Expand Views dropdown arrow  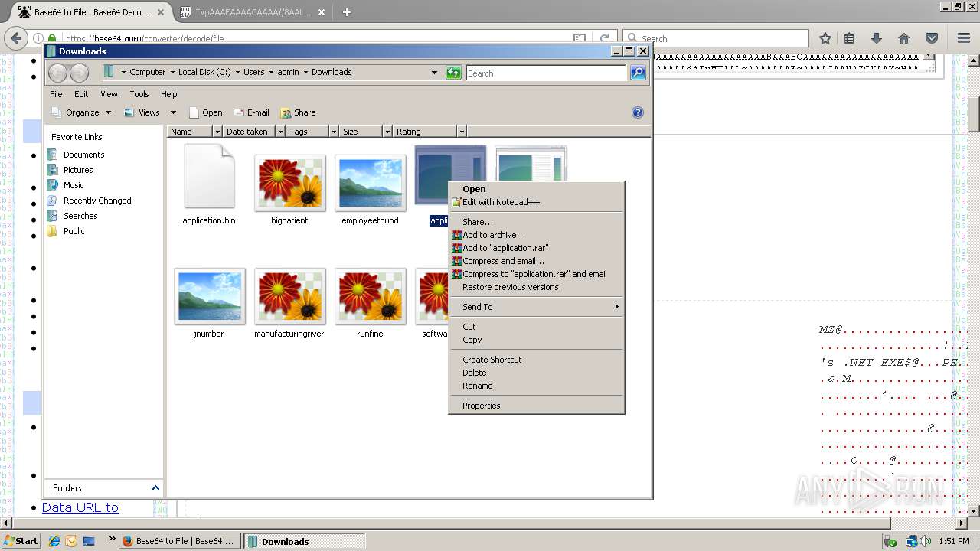pyautogui.click(x=173, y=112)
